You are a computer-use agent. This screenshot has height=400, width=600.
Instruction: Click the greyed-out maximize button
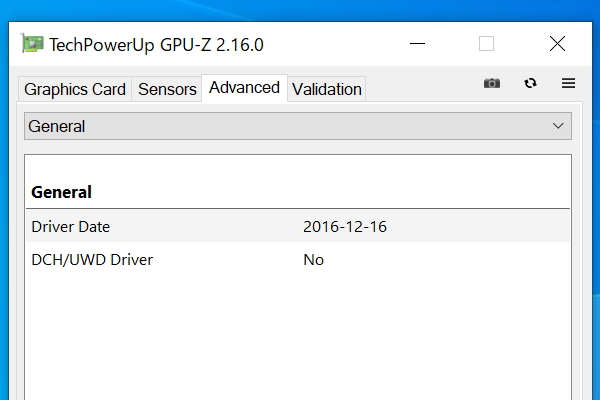(x=487, y=44)
